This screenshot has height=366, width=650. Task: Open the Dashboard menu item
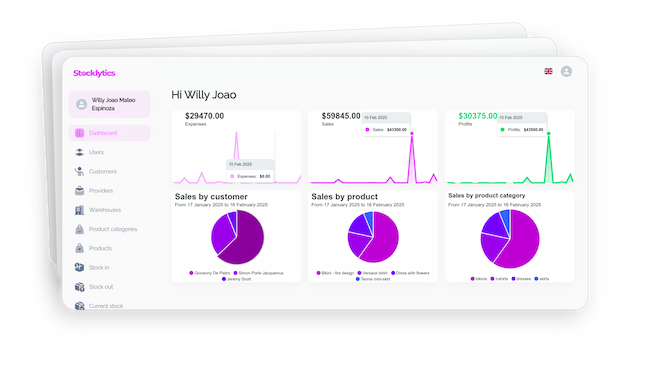point(109,133)
